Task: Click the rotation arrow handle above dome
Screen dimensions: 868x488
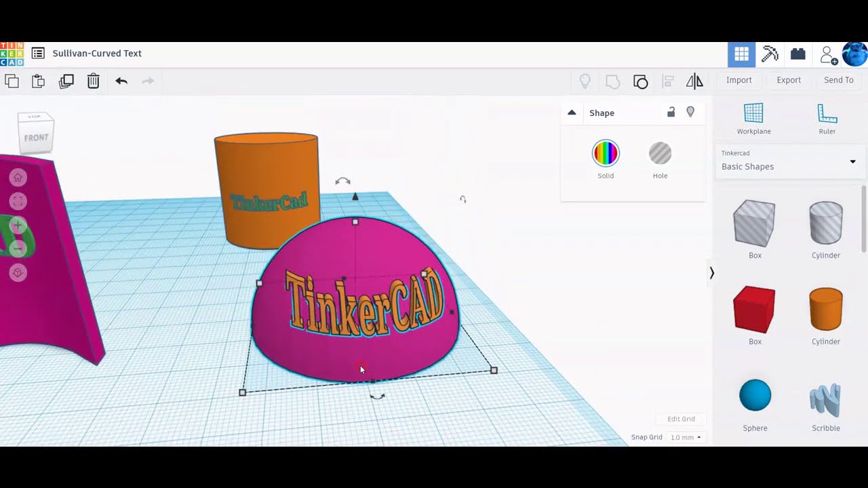Action: pos(342,181)
